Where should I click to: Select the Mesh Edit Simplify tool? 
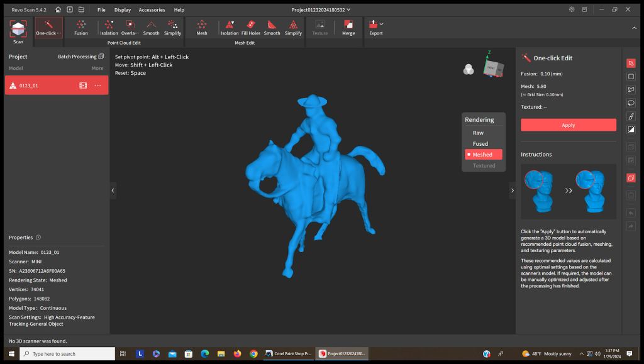[x=293, y=28]
